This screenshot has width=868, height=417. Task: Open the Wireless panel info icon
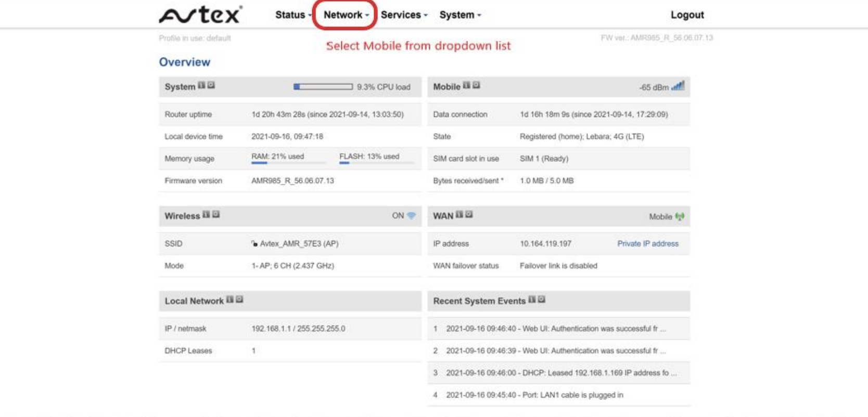(206, 214)
